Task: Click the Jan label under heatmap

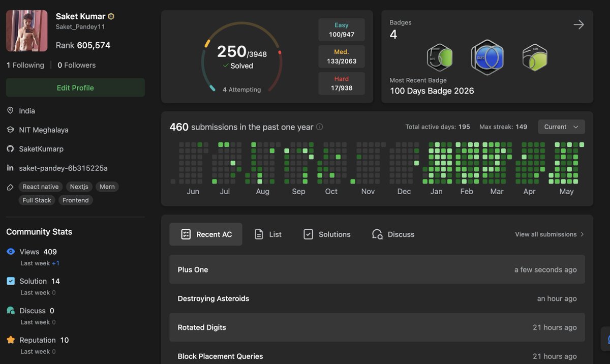Action: click(436, 192)
